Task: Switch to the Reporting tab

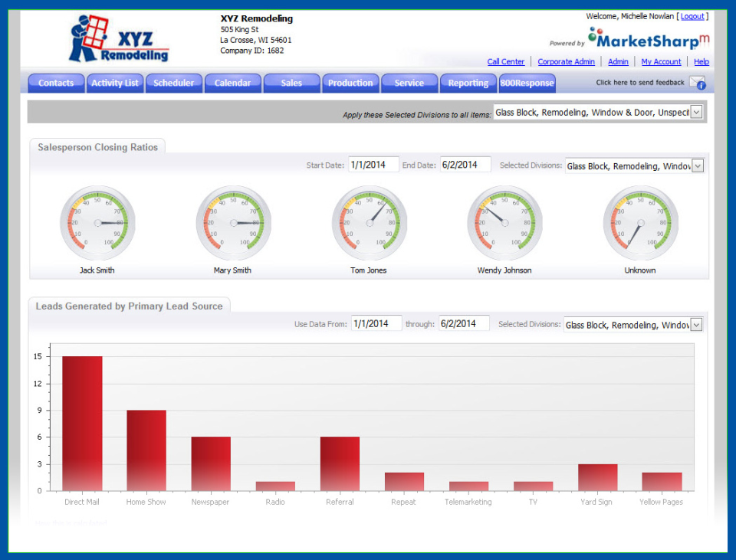Action: tap(468, 83)
